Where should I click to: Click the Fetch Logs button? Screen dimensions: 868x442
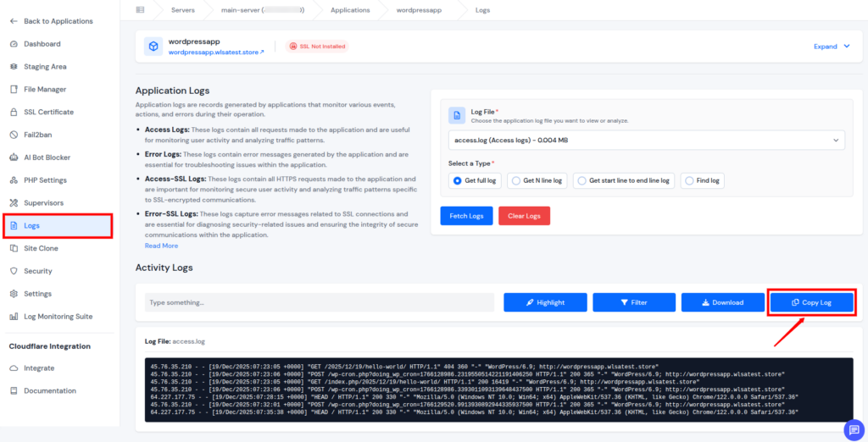coord(467,216)
